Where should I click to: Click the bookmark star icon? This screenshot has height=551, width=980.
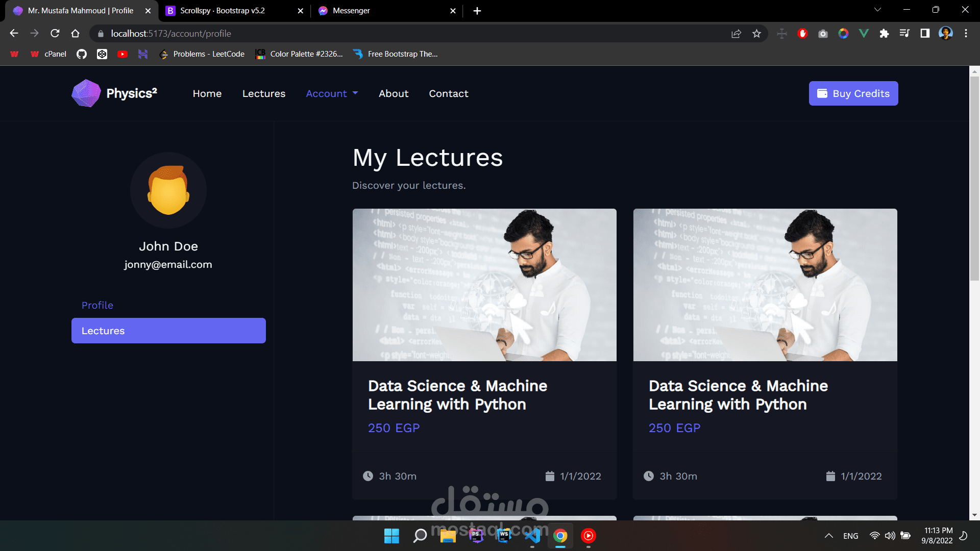tap(756, 34)
